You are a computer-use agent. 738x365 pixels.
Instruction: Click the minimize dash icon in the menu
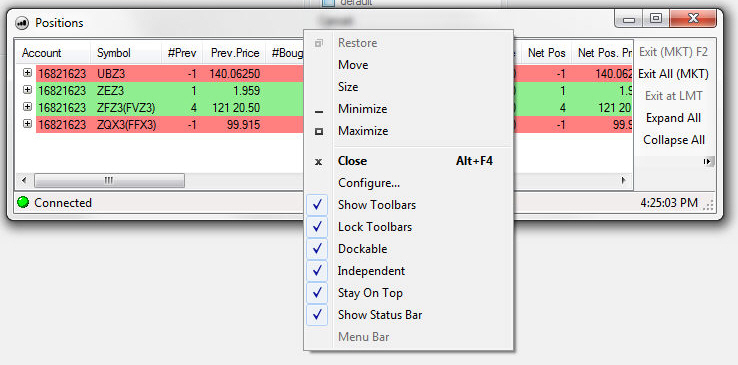pyautogui.click(x=319, y=111)
